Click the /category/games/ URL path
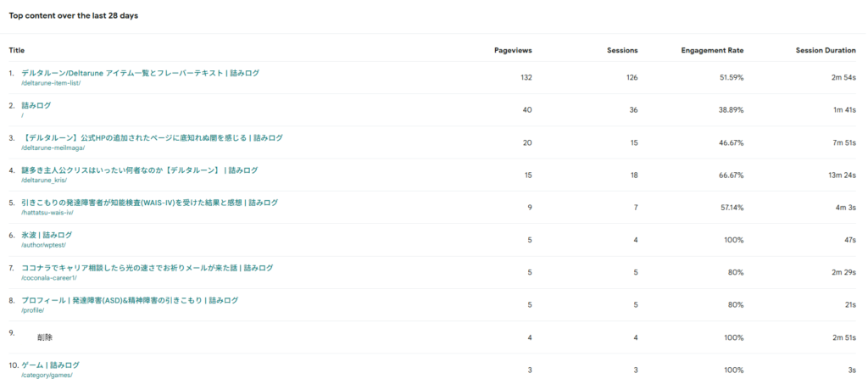Screen dimensions: 868x384 (x=47, y=376)
